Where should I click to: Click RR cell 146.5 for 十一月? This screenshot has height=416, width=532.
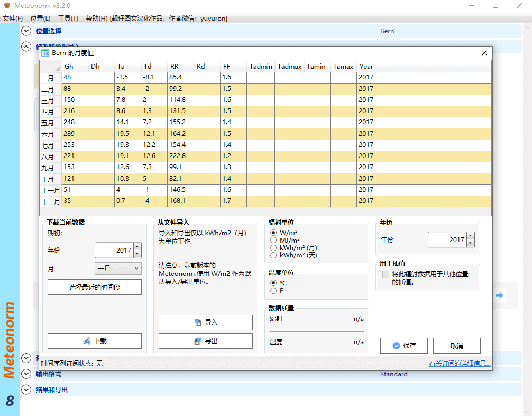tap(181, 190)
